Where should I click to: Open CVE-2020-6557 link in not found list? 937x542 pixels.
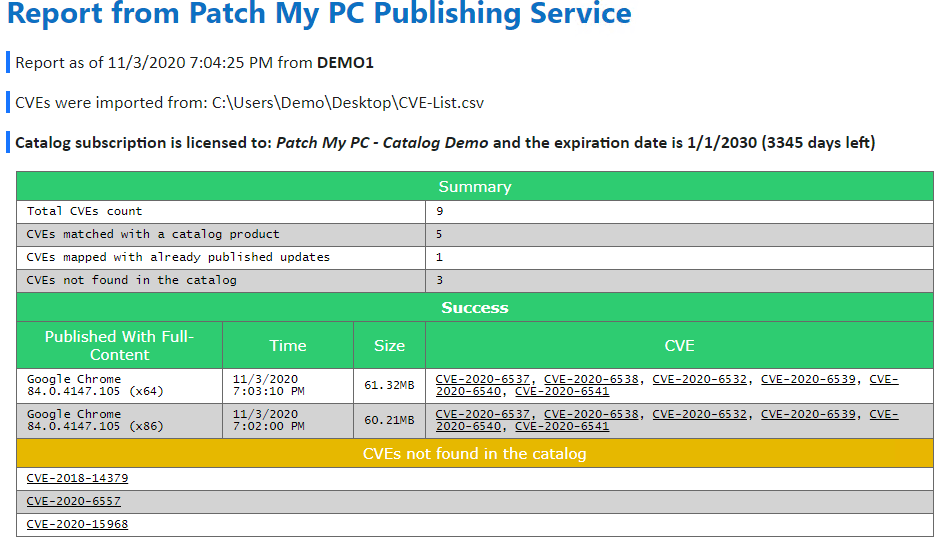pos(74,501)
